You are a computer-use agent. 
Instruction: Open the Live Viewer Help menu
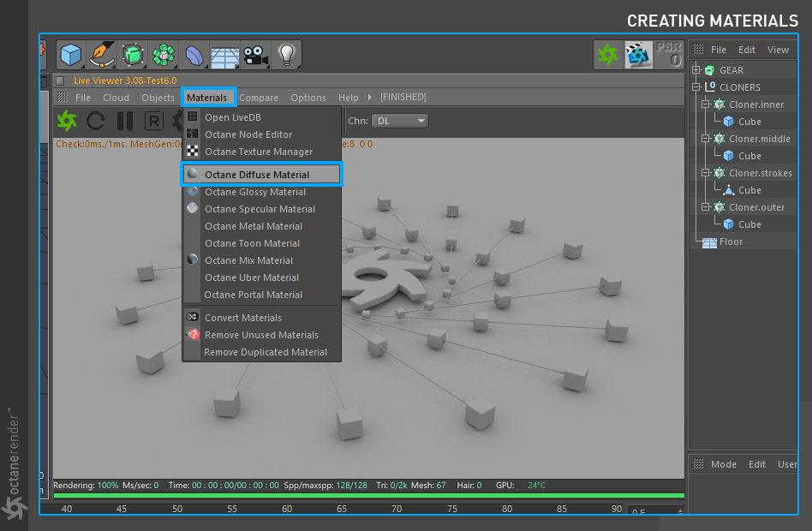348,98
